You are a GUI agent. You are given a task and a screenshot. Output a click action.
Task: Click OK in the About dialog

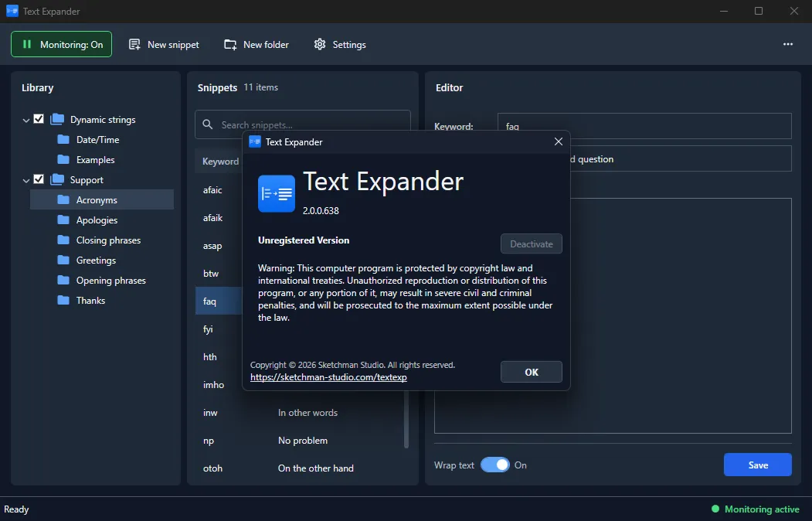point(532,372)
